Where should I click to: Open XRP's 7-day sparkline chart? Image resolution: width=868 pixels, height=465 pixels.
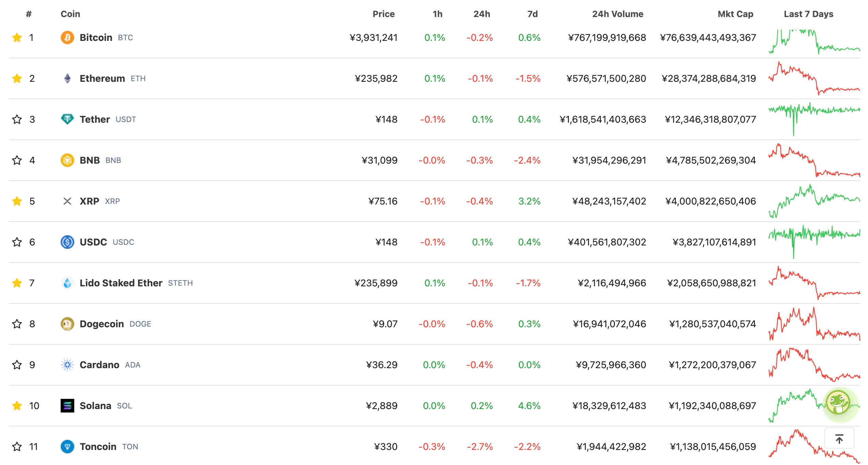pos(814,201)
